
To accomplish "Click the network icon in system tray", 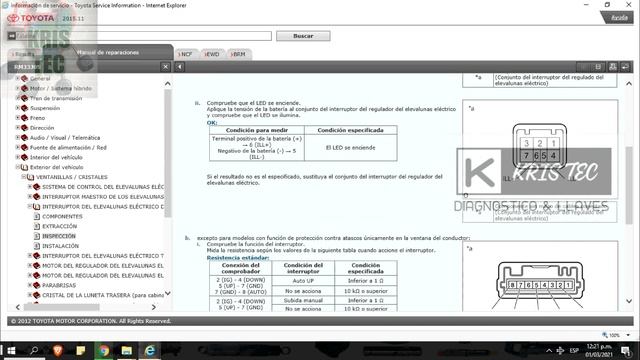I will [560, 351].
